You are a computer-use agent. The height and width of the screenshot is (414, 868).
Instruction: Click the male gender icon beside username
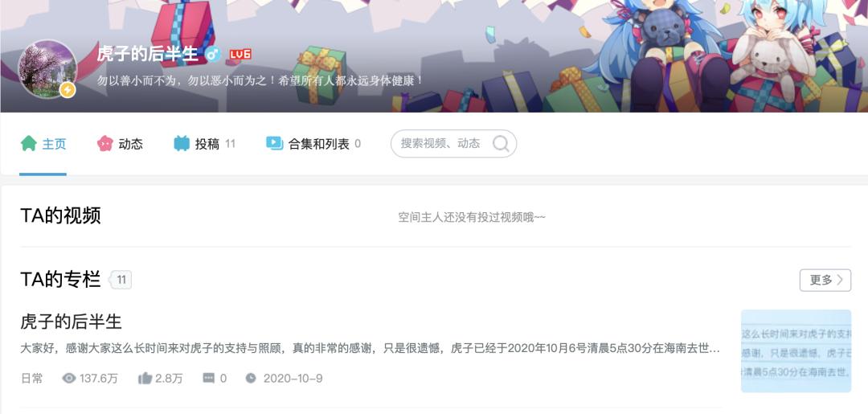pyautogui.click(x=212, y=54)
